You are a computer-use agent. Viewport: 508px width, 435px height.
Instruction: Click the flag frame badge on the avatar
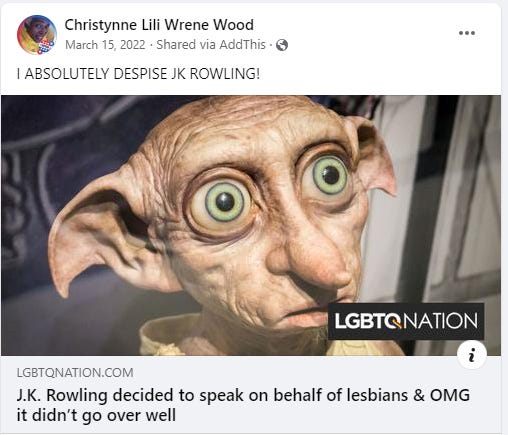pos(46,47)
